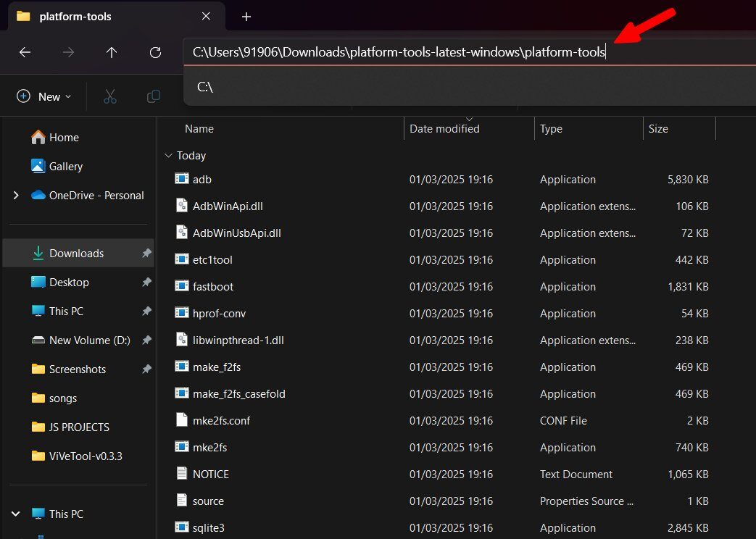756x539 pixels.
Task: Collapse the bottom This PC tree node
Action: coord(16,514)
